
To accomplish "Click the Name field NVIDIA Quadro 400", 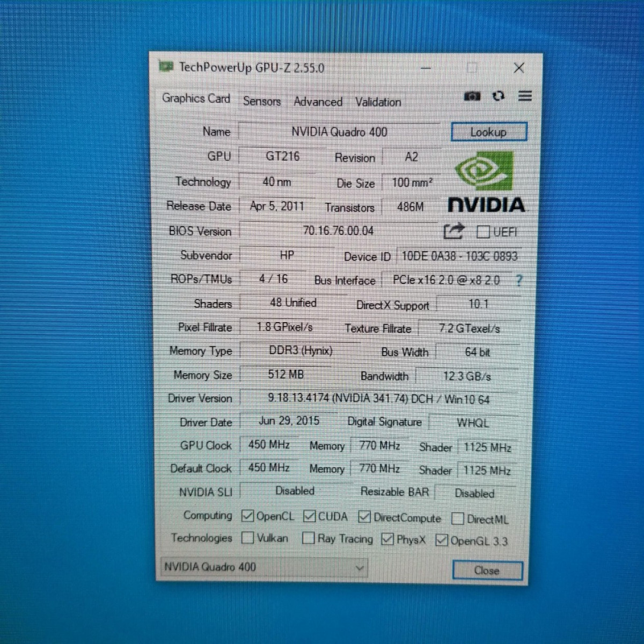I will pyautogui.click(x=339, y=131).
